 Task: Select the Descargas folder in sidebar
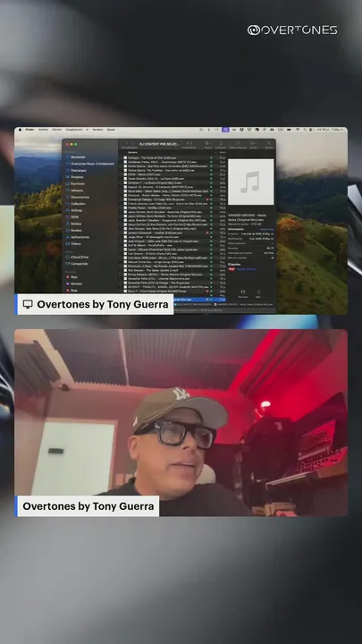[78, 170]
